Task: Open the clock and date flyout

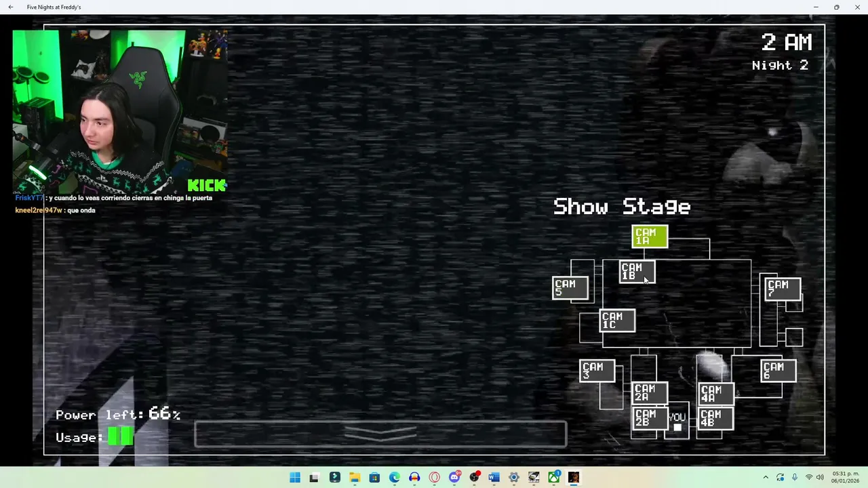Action: coord(846,477)
